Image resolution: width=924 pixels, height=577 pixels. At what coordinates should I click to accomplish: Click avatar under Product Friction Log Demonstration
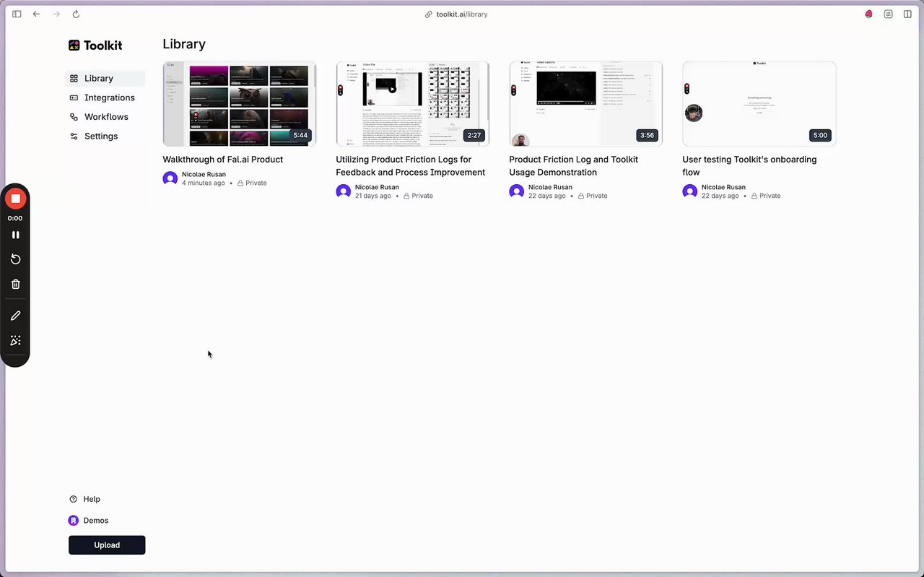click(x=517, y=191)
